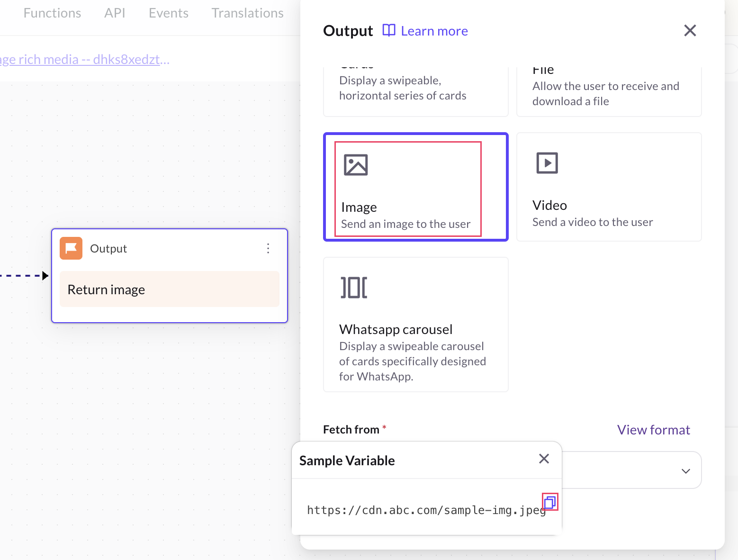738x560 pixels.
Task: Click the book icon beside Learn more
Action: pyautogui.click(x=389, y=30)
